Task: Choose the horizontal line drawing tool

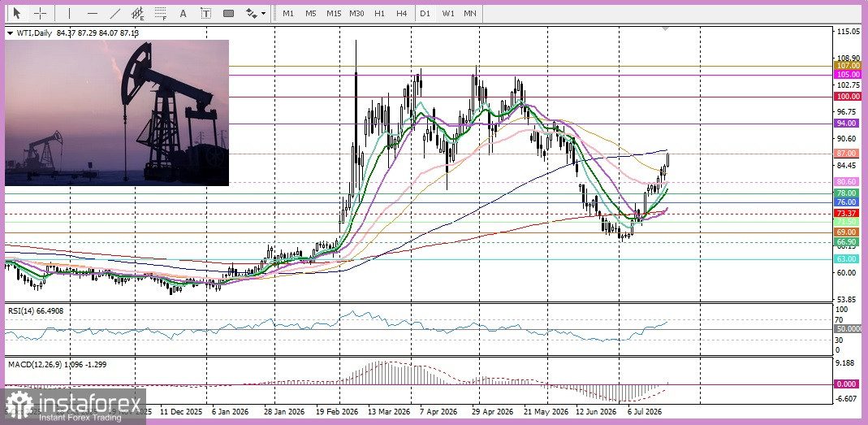Action: 93,13
